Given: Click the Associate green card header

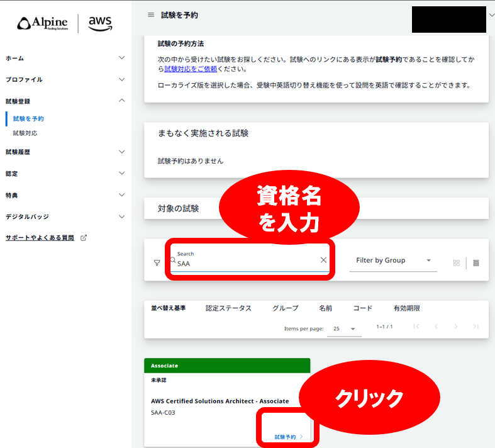Looking at the screenshot, I should point(227,366).
